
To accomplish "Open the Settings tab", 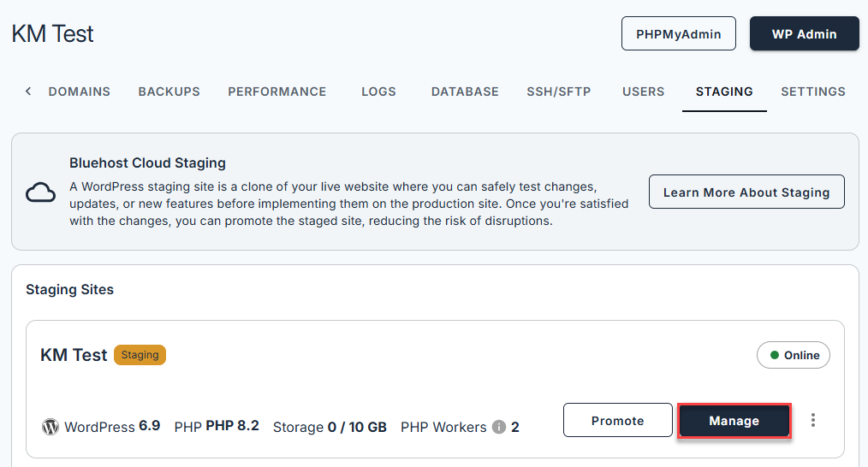I will (812, 92).
